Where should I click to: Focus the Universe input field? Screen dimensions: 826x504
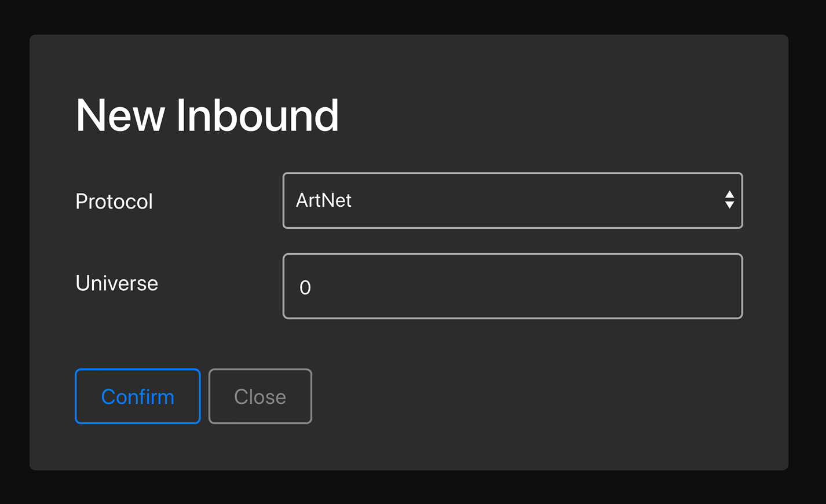(x=512, y=286)
